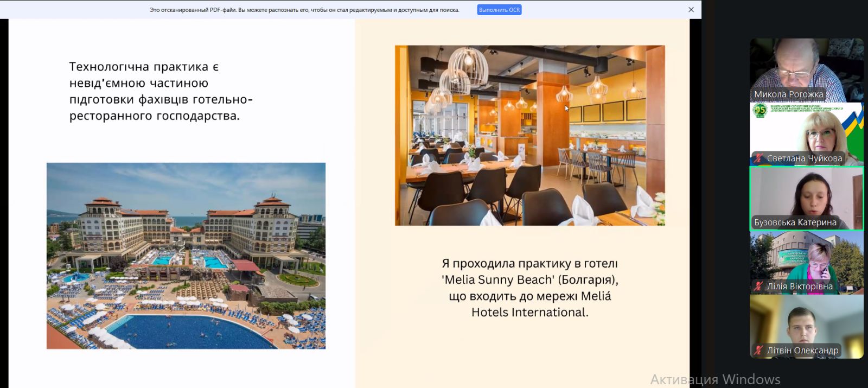
Task: Click the line "підготовки фахівців готельно-"
Action: pyautogui.click(x=161, y=99)
